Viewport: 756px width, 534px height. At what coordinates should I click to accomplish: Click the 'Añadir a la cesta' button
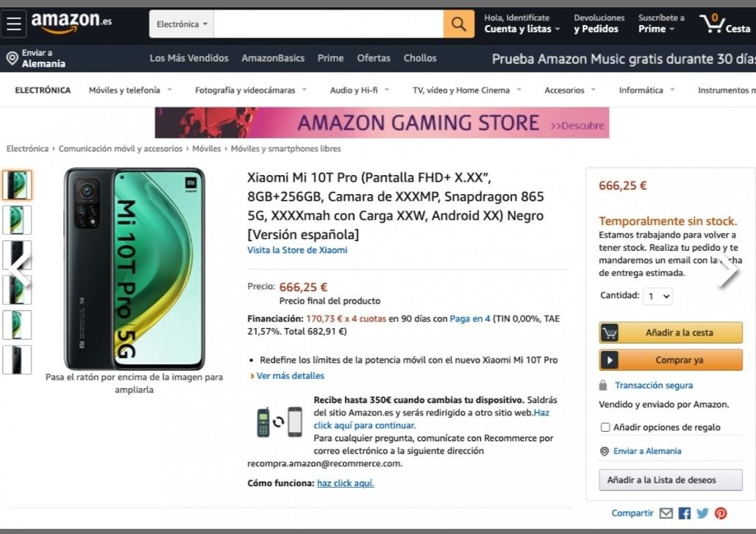671,332
